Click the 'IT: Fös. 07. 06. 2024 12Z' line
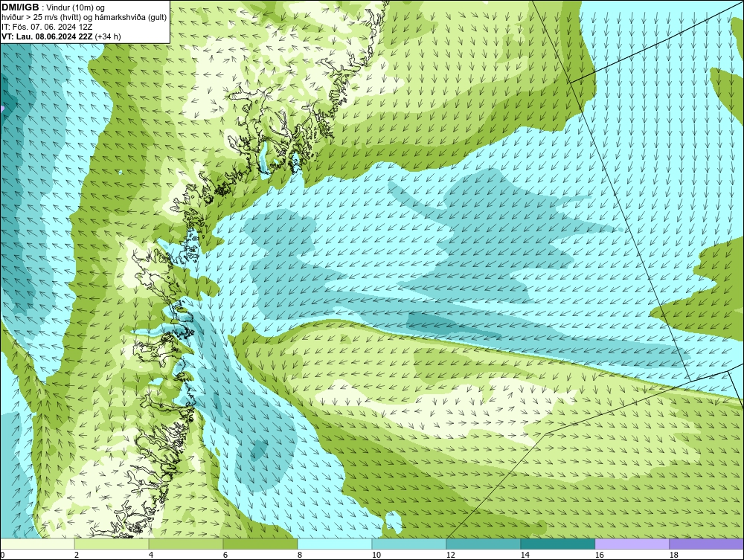This screenshot has width=744, height=560. pyautogui.click(x=47, y=27)
